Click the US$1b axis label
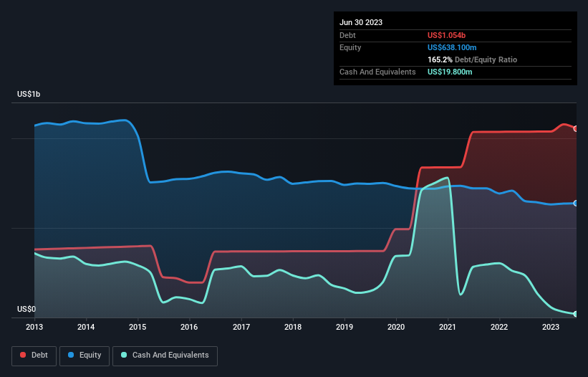This screenshot has width=588, height=377. pos(29,94)
